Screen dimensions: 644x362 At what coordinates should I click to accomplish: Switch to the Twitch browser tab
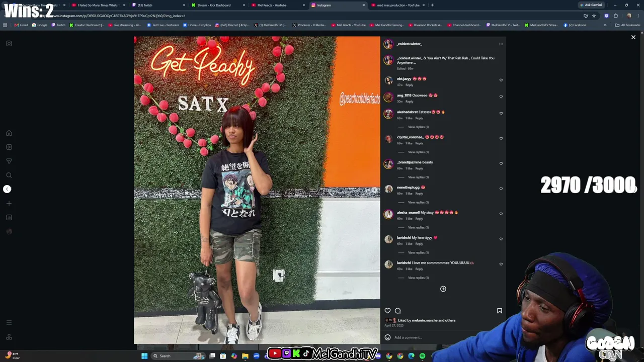(157, 5)
